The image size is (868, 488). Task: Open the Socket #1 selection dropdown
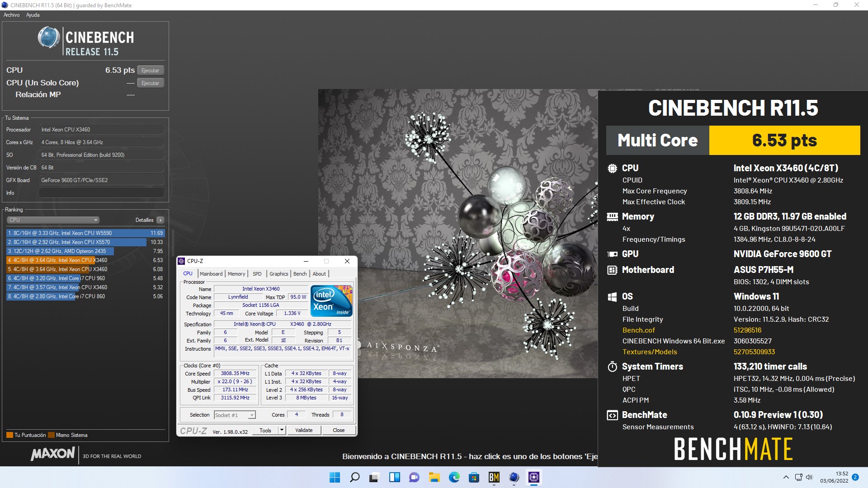point(235,415)
